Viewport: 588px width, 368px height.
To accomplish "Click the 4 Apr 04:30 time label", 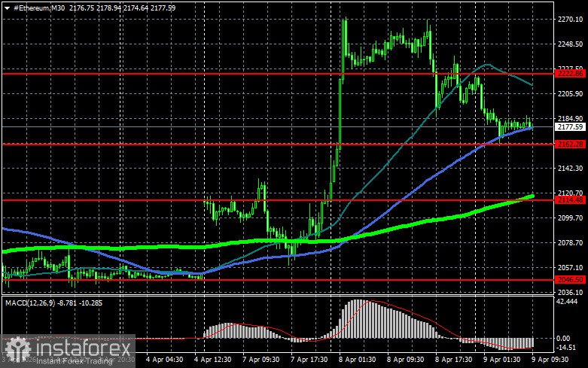I will tap(164, 360).
